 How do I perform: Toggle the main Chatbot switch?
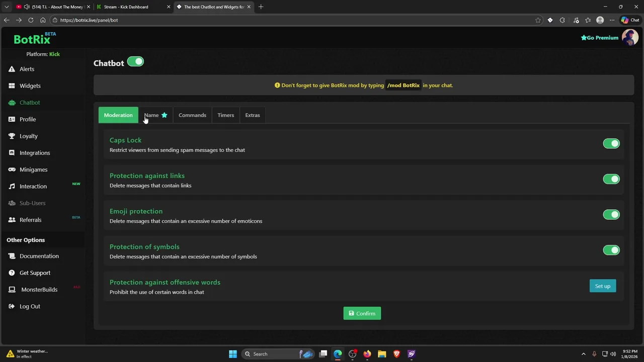tap(135, 62)
